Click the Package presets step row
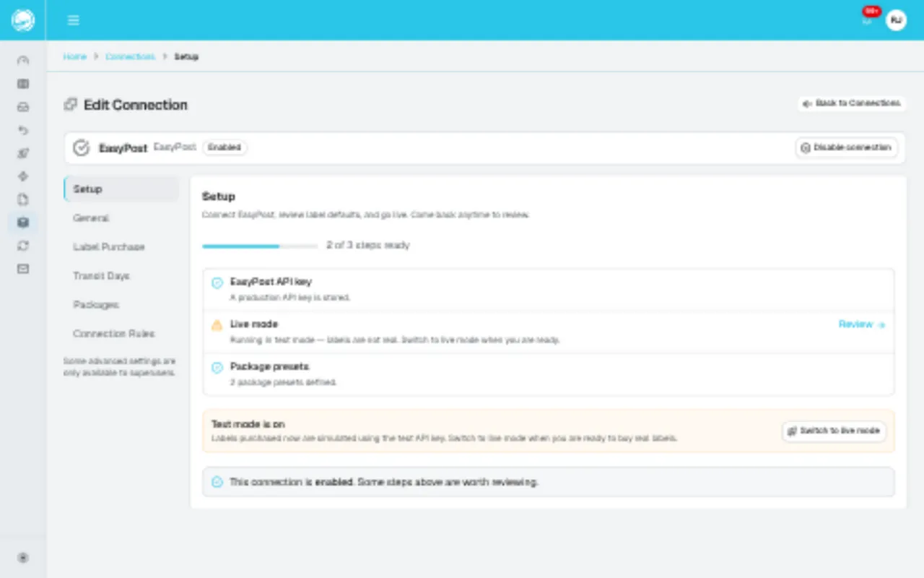This screenshot has height=578, width=924. click(549, 374)
